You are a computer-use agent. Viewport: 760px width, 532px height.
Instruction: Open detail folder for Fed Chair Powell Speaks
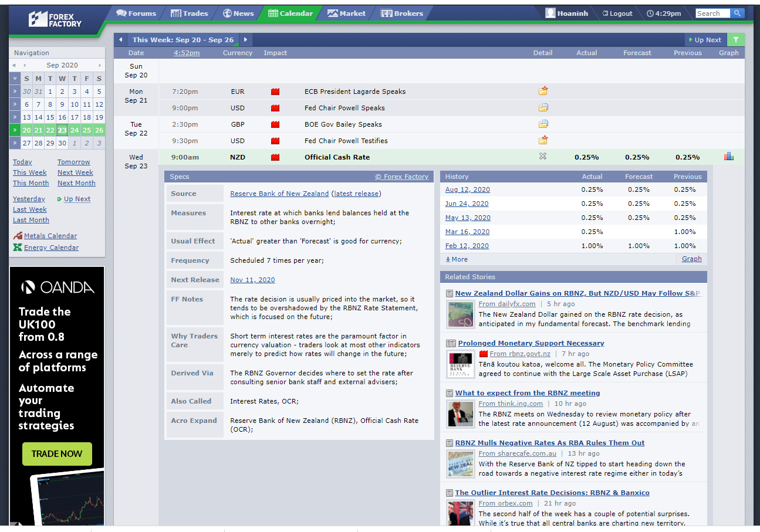(543, 107)
